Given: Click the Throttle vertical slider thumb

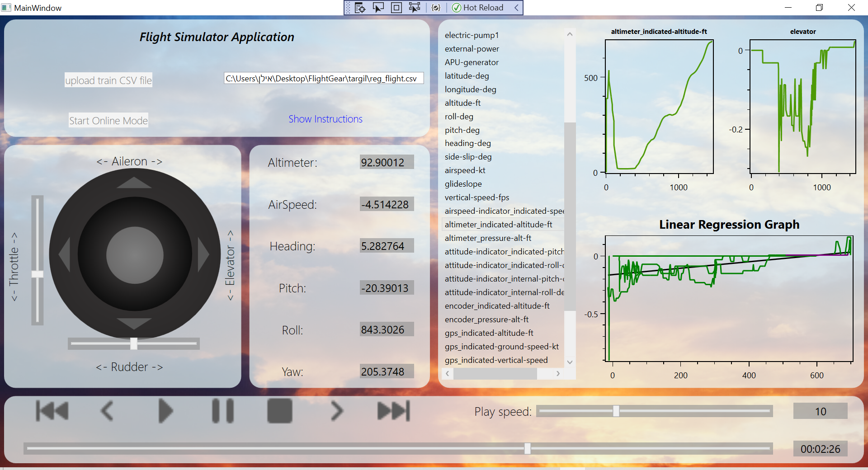Looking at the screenshot, I should coord(38,274).
